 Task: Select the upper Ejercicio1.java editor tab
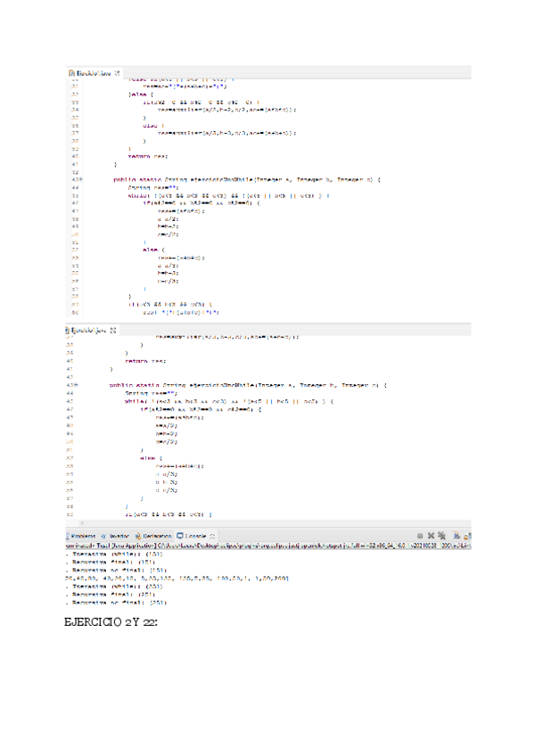(x=94, y=73)
